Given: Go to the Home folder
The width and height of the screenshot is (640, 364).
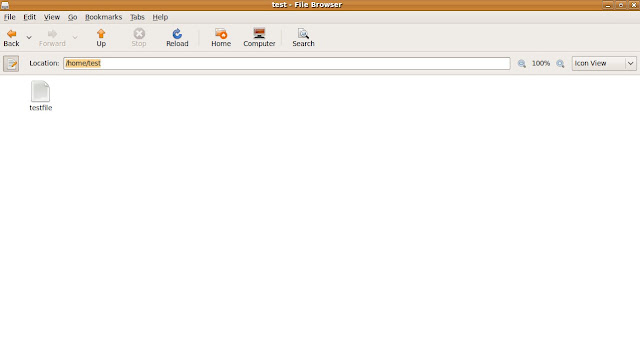Looking at the screenshot, I should pyautogui.click(x=221, y=38).
